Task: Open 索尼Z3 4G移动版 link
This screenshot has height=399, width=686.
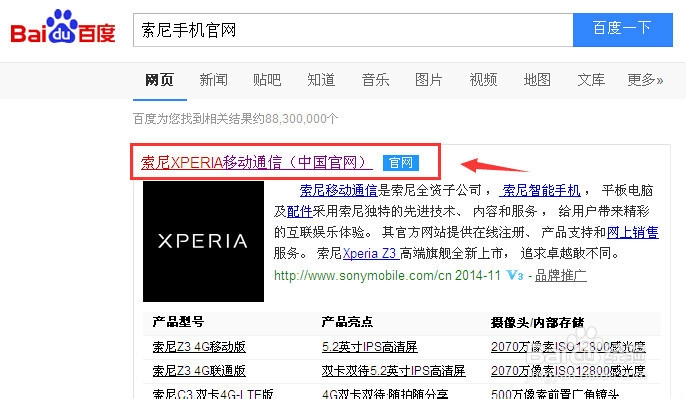Action: click(x=199, y=347)
